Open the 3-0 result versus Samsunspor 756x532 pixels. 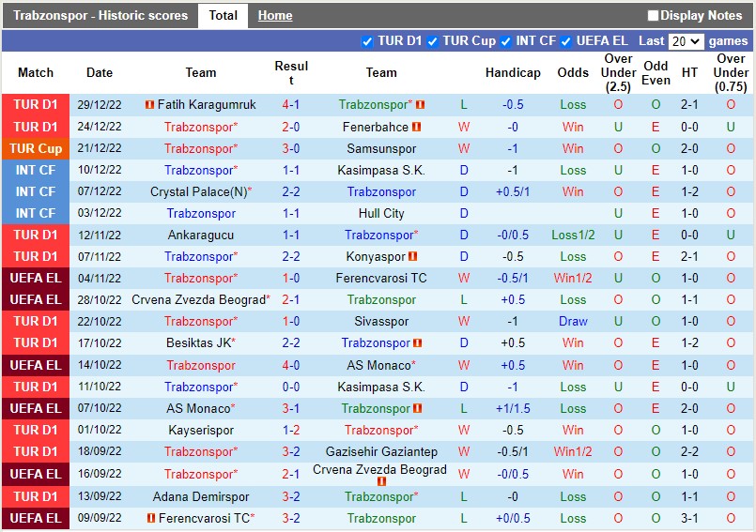(x=291, y=148)
